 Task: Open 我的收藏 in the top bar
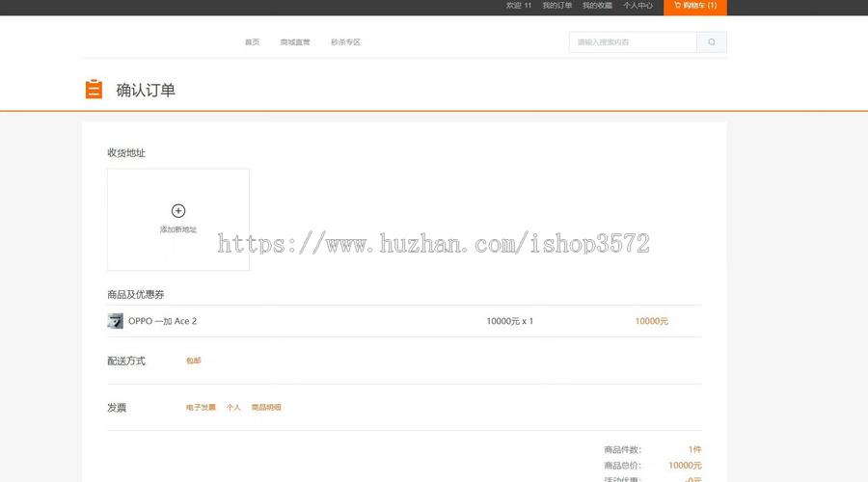597,6
